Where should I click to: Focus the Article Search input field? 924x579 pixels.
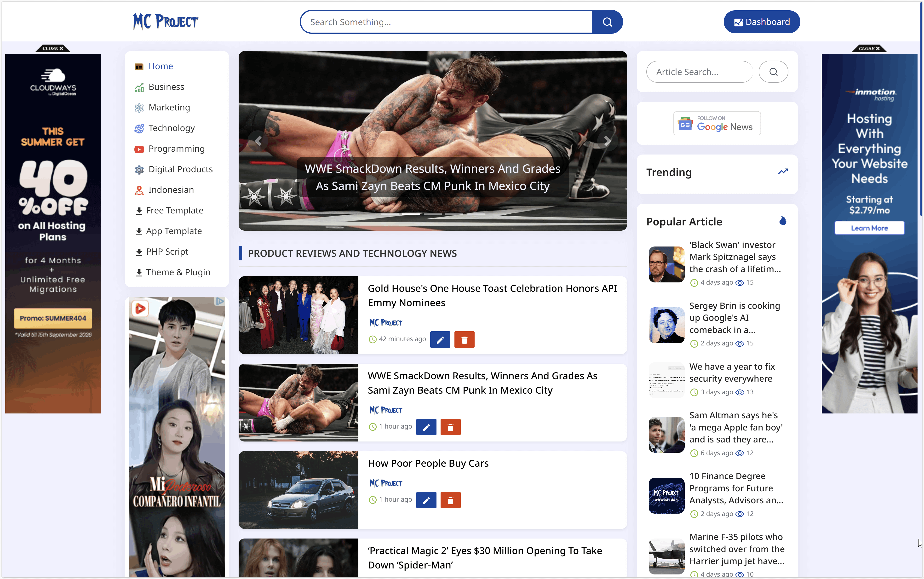(699, 72)
